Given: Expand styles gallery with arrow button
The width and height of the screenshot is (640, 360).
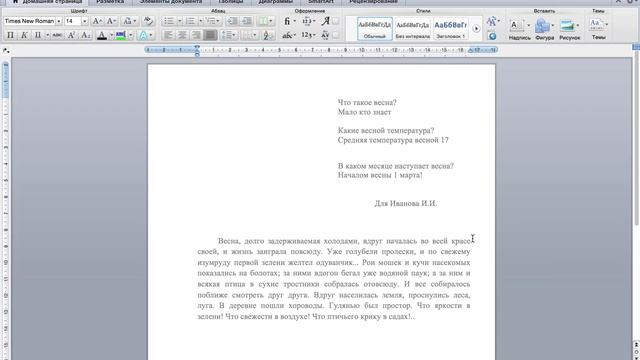Looking at the screenshot, I should coord(476,29).
